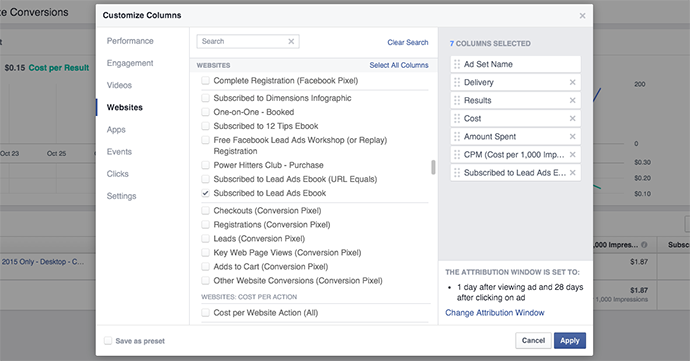Click the column Search input field
690x361 pixels.
[x=243, y=41]
